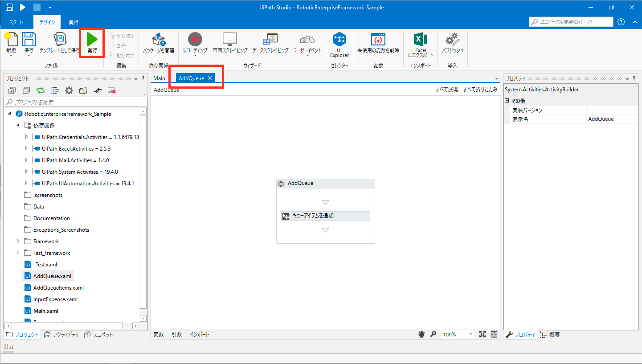
Task: Expand the Test_Framework folder
Action: tap(18, 253)
